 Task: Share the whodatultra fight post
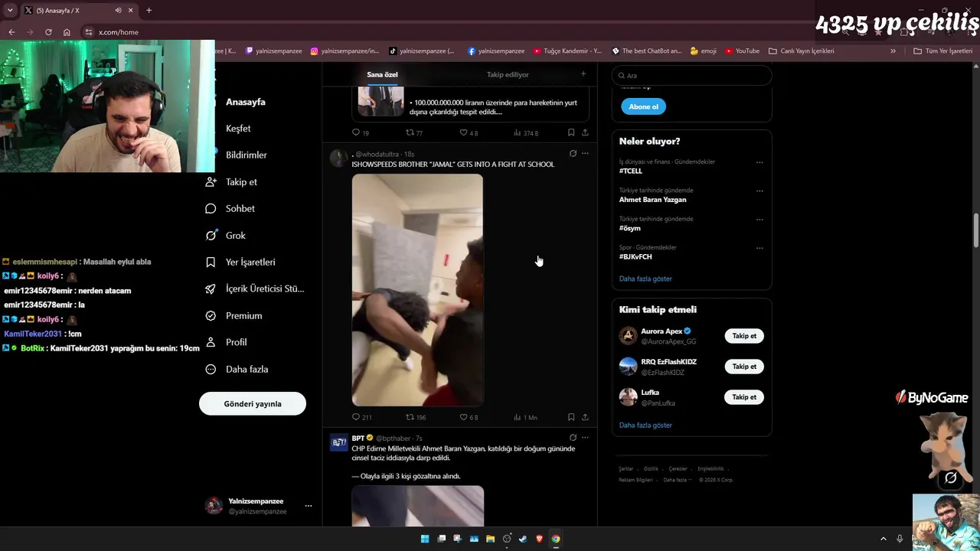point(585,417)
